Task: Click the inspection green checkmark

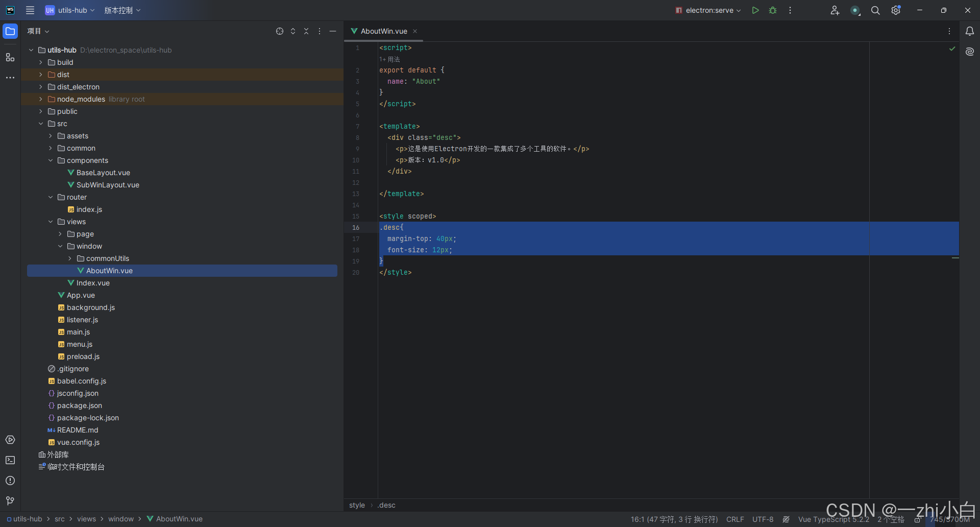Action: [952, 49]
